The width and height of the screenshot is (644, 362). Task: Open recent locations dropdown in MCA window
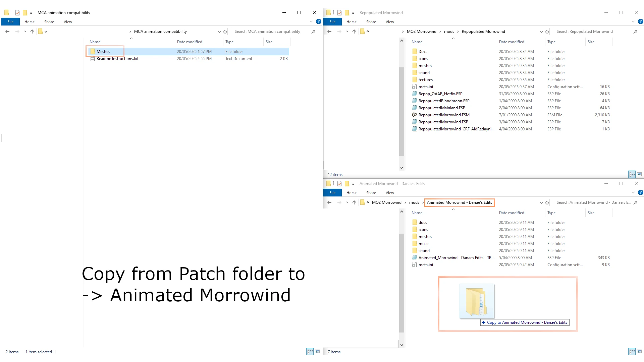tap(25, 32)
